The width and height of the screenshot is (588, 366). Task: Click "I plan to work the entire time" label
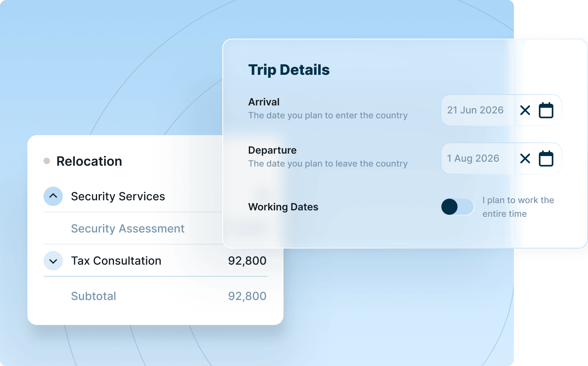point(518,207)
